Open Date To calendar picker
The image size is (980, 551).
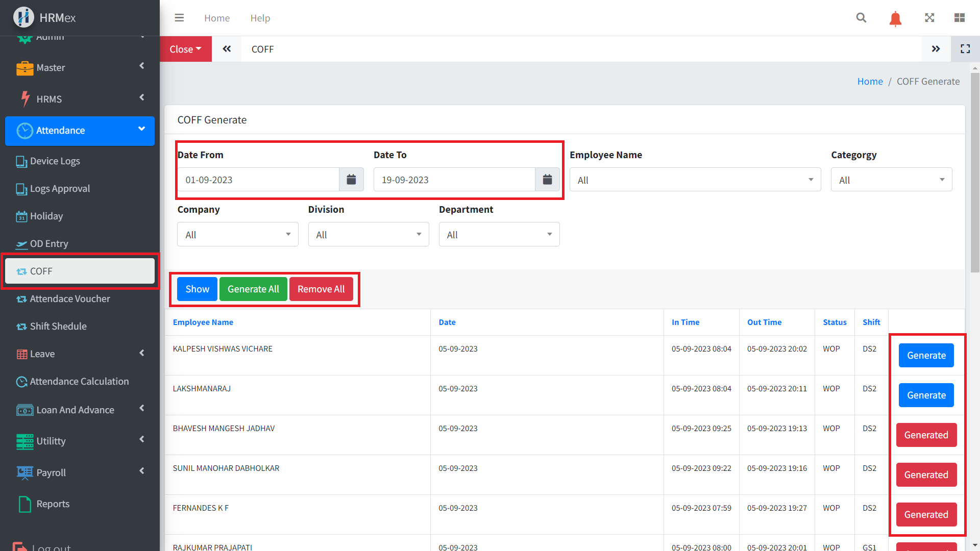click(x=547, y=180)
